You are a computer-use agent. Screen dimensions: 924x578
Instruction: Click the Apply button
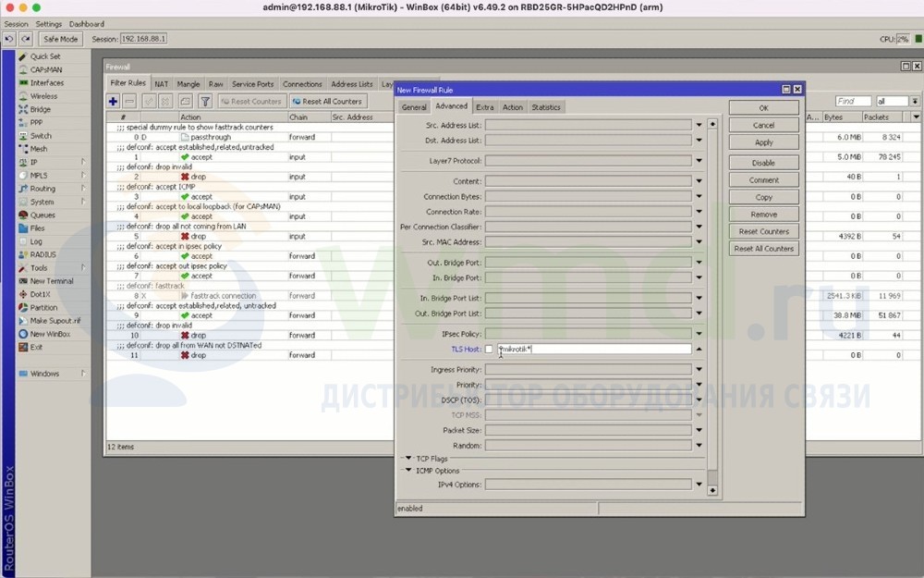pos(764,142)
